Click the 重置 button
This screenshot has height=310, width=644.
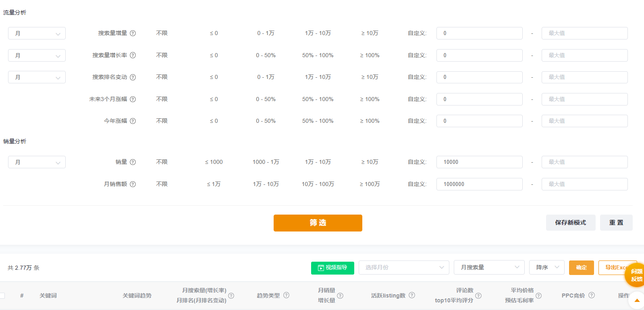pyautogui.click(x=616, y=223)
